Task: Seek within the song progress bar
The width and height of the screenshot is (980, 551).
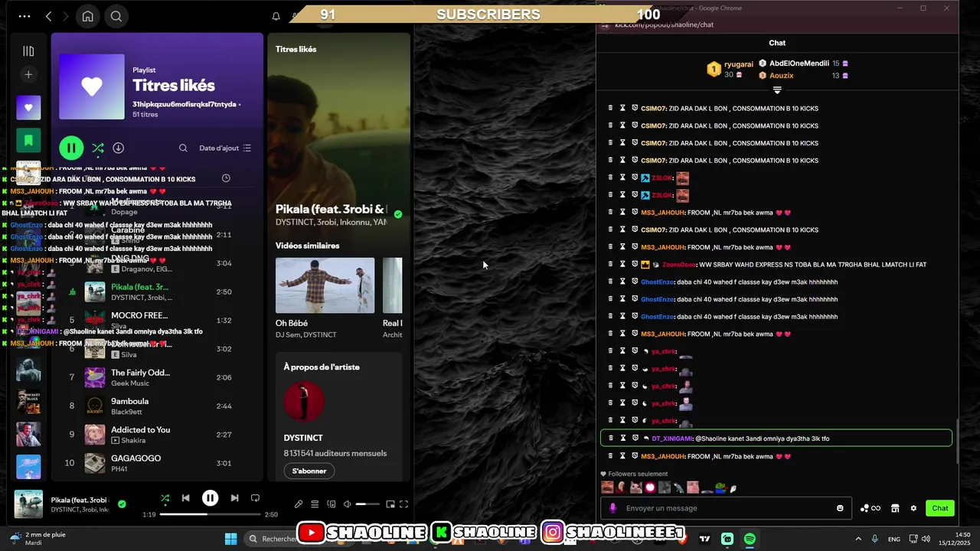Action: 210,514
